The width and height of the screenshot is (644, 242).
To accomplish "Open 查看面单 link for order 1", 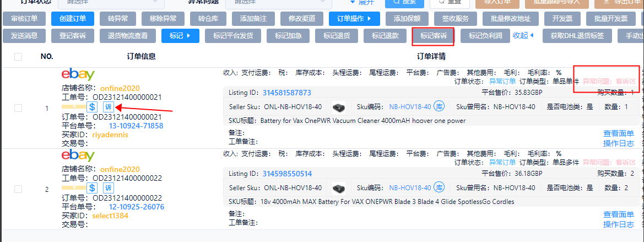I will 618,133.
